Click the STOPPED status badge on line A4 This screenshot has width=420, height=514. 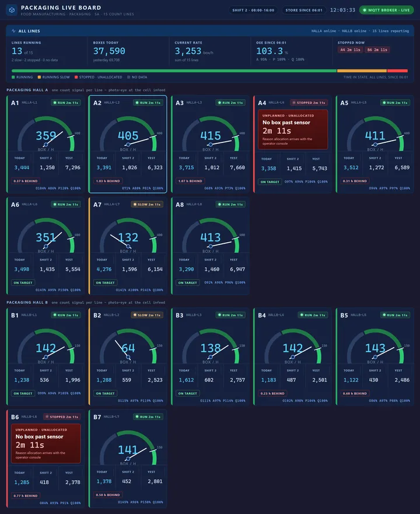(309, 103)
